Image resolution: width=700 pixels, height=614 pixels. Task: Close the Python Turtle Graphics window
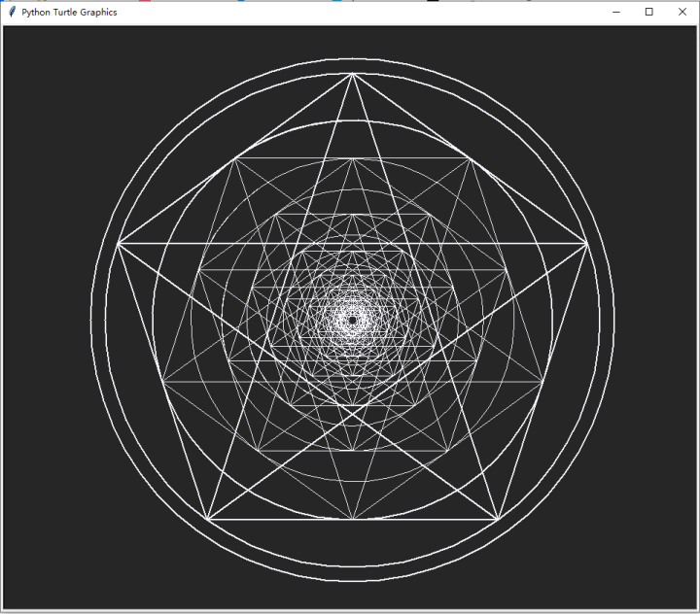(x=682, y=12)
